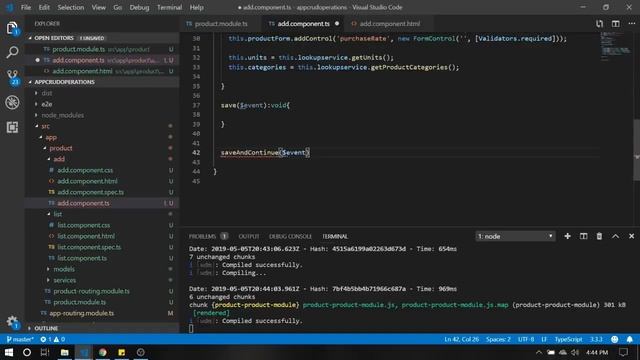Kill terminal with trash icon
The width and height of the screenshot is (640, 360).
(599, 236)
